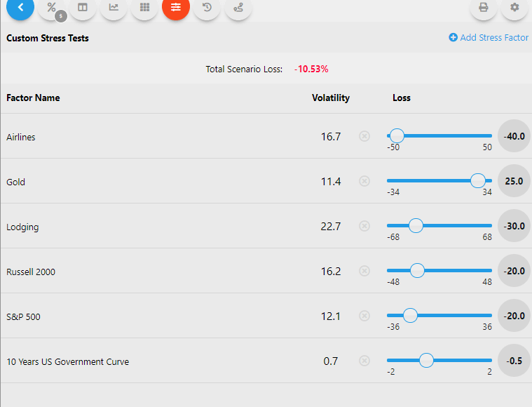
Task: Remove the Airlines stress factor
Action: point(364,136)
